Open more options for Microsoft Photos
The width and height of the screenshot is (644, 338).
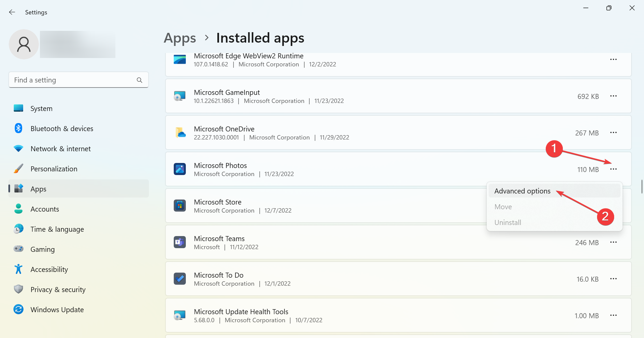pyautogui.click(x=613, y=169)
